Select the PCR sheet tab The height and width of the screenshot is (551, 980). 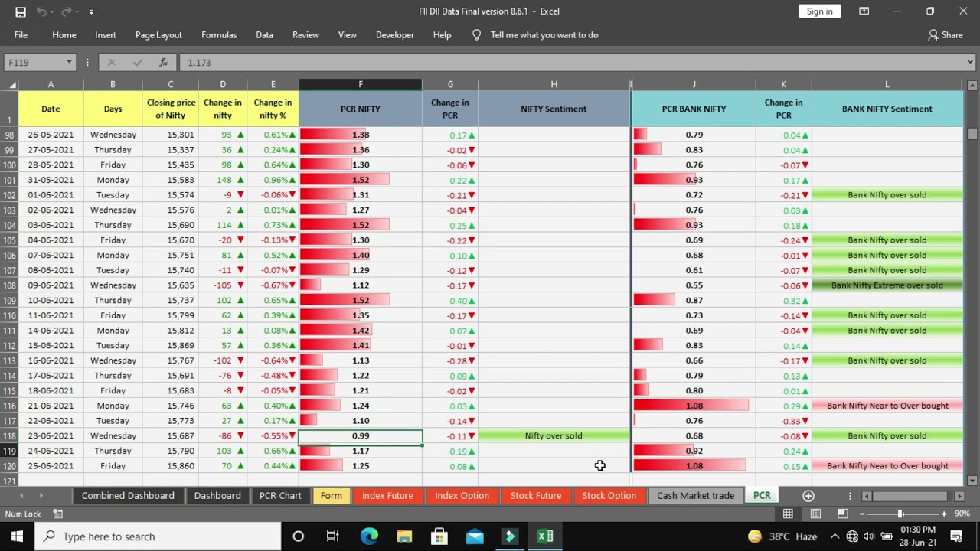pos(762,496)
